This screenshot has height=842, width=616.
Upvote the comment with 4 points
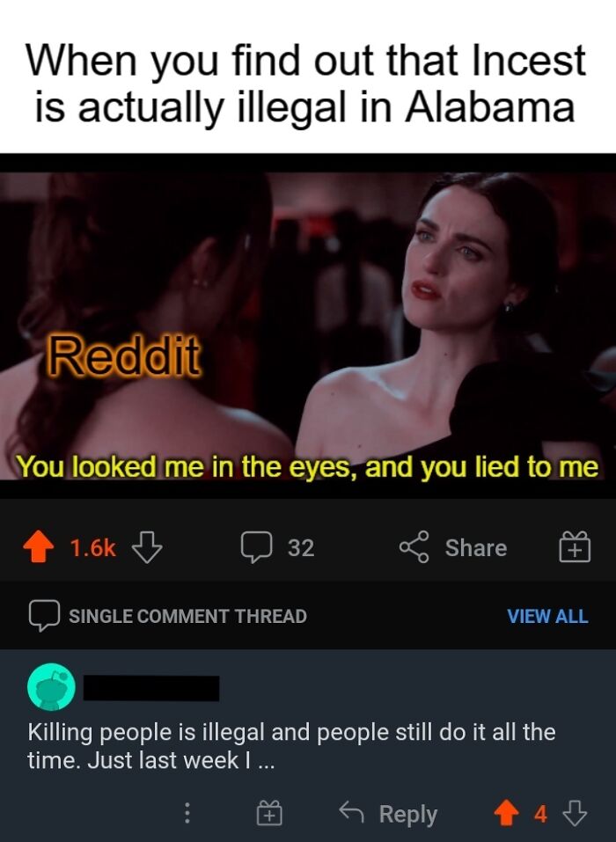click(x=506, y=814)
